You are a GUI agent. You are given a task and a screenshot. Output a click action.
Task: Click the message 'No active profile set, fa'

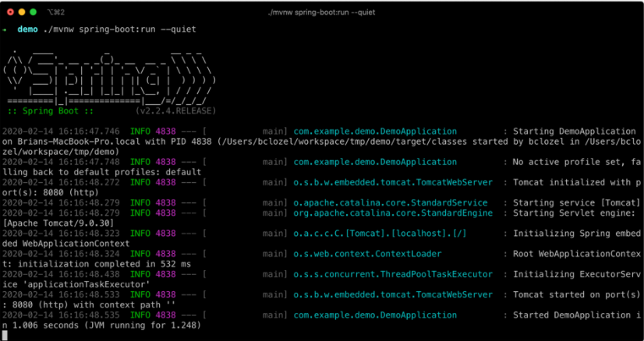577,162
